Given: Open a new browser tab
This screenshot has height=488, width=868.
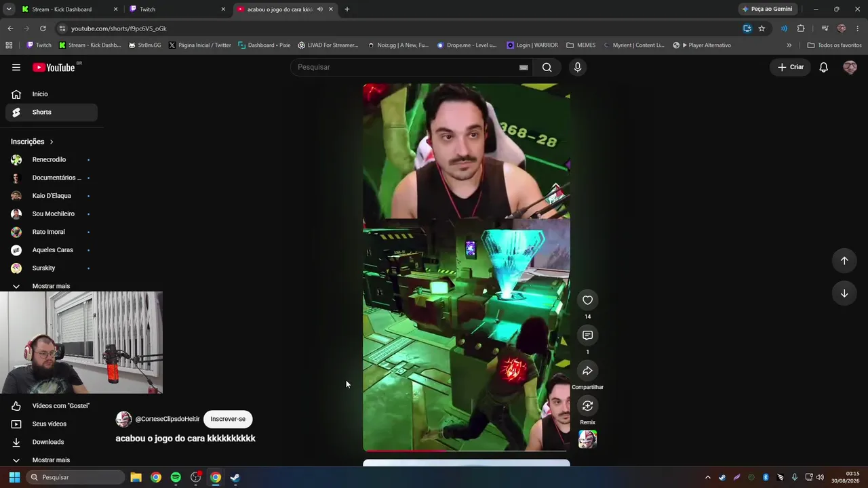Looking at the screenshot, I should click(347, 9).
